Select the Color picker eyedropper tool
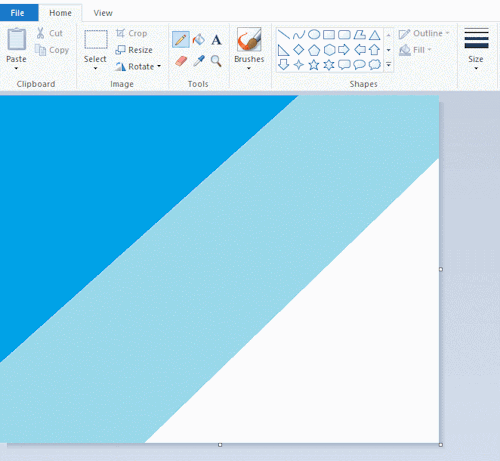This screenshot has width=500, height=461. pyautogui.click(x=199, y=61)
